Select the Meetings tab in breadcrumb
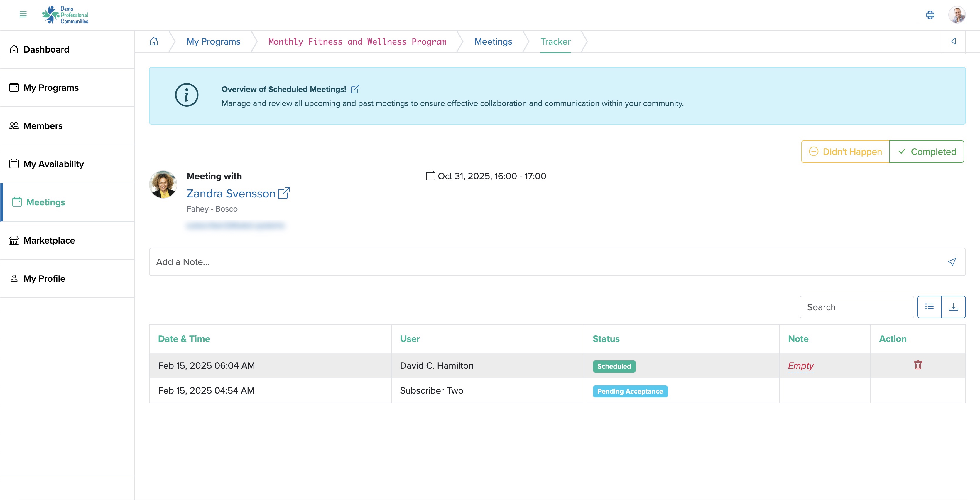The height and width of the screenshot is (500, 980). tap(494, 41)
